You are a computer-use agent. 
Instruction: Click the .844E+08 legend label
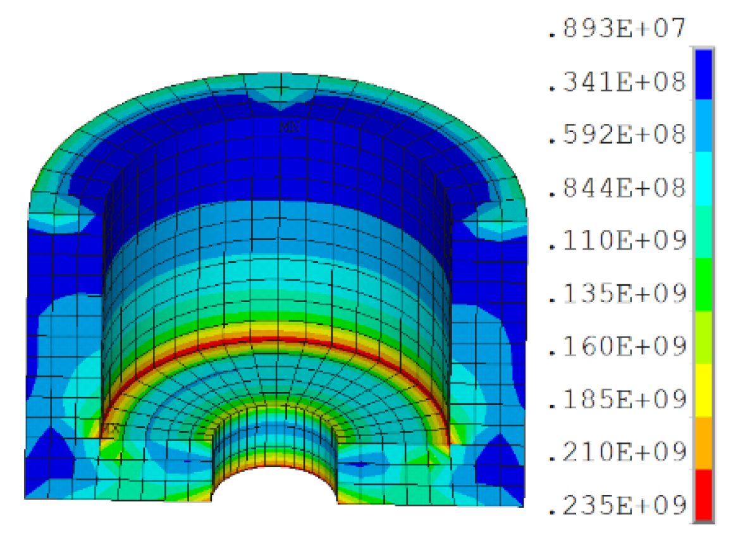point(617,188)
